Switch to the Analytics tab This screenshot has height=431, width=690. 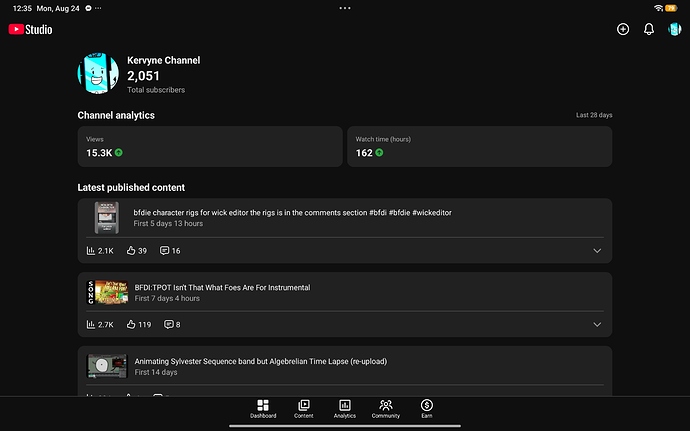click(x=345, y=409)
